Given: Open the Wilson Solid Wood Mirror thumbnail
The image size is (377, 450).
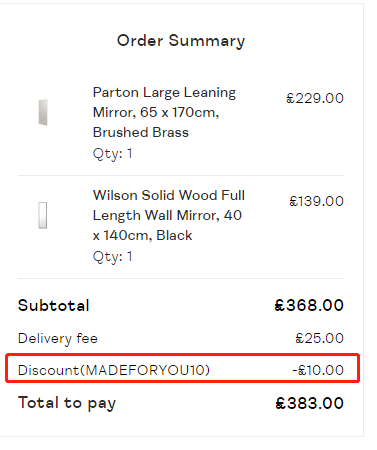Looking at the screenshot, I should tap(43, 215).
